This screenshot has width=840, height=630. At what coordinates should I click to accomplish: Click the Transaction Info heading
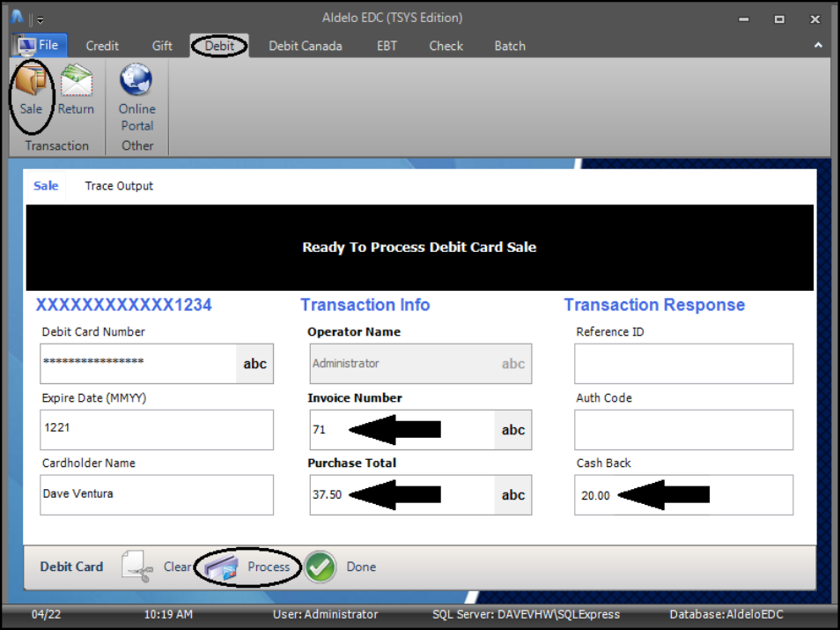[365, 305]
